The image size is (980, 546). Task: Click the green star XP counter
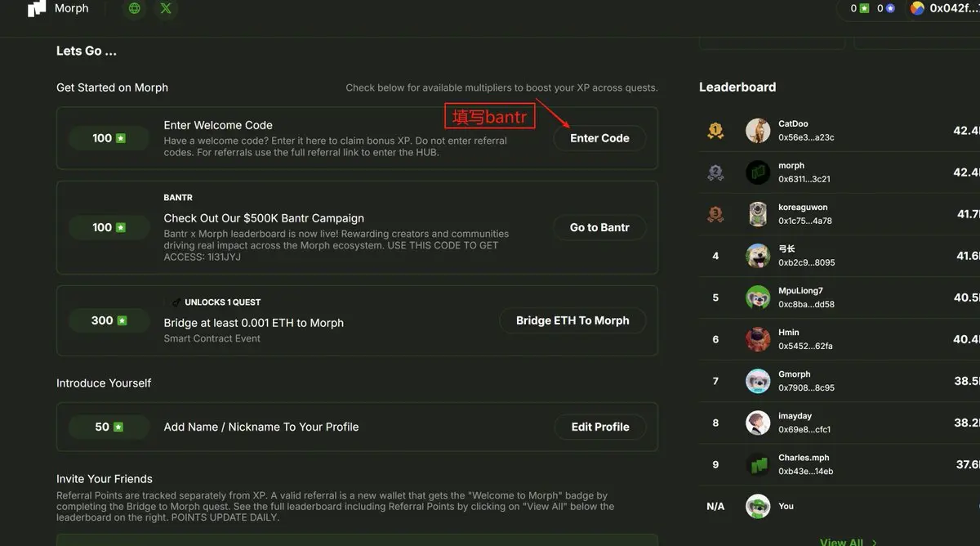tap(860, 8)
